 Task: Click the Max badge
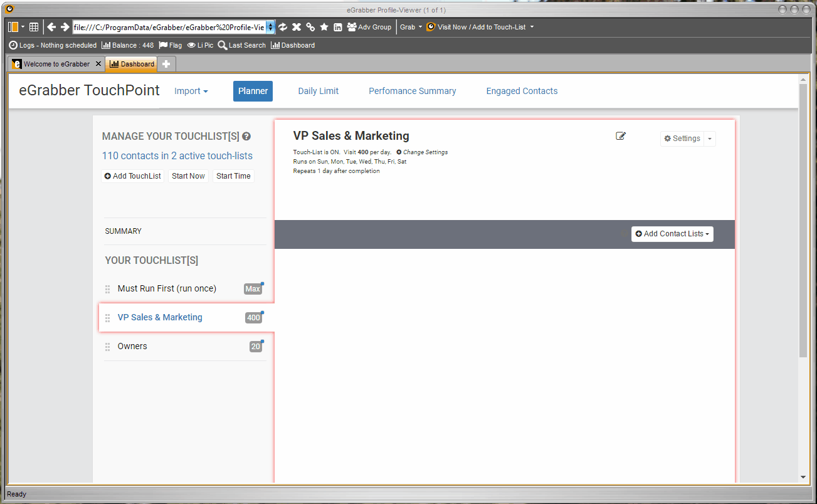coord(253,289)
